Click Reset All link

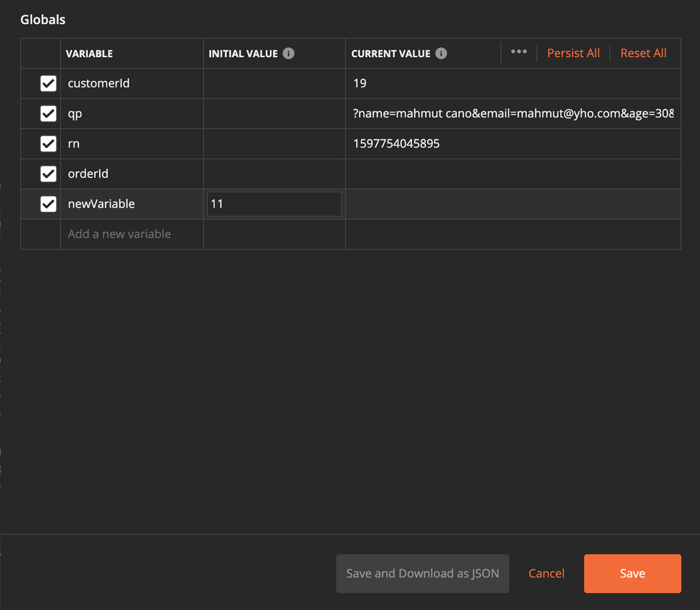pos(643,53)
